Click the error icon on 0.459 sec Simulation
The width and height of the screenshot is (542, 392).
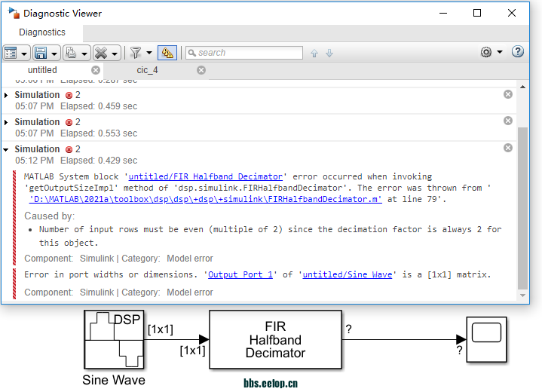tap(69, 95)
